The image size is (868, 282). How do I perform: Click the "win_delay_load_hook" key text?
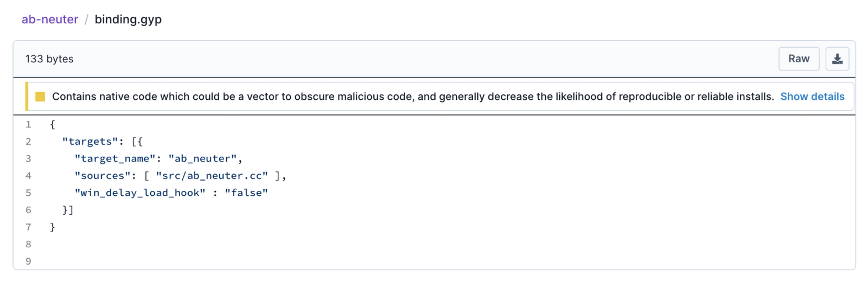(x=140, y=193)
